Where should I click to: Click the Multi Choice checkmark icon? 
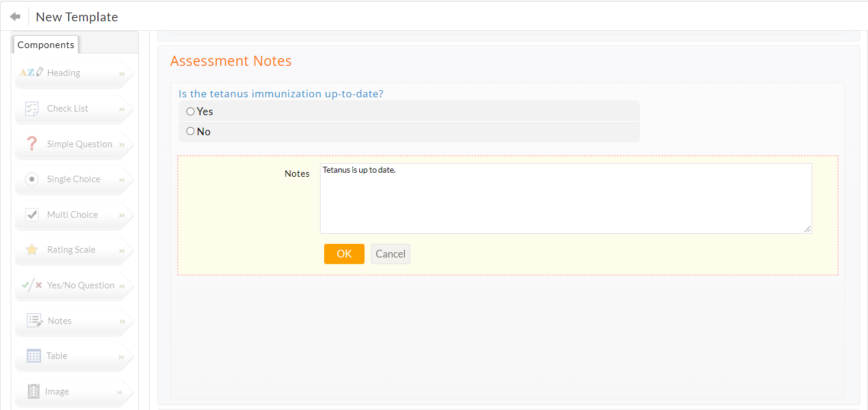[32, 215]
